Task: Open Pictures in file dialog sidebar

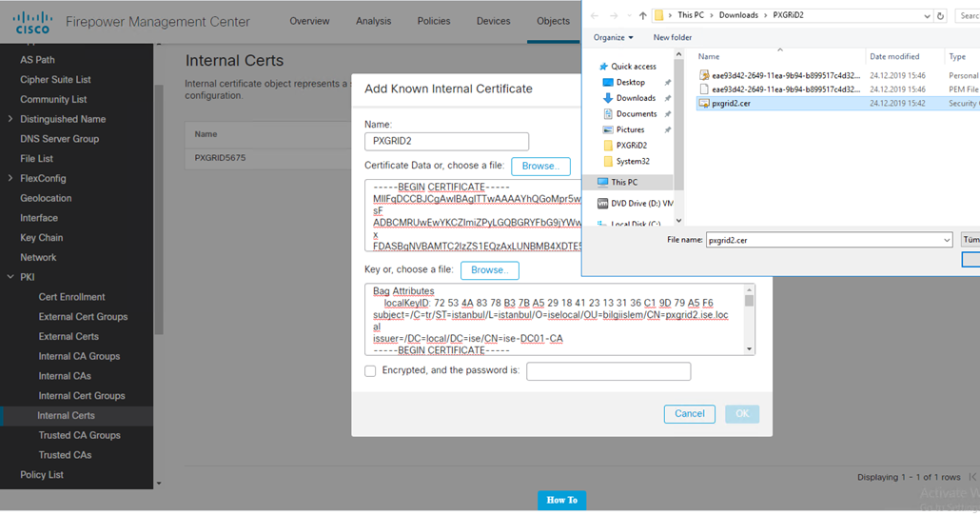Action: coord(630,129)
